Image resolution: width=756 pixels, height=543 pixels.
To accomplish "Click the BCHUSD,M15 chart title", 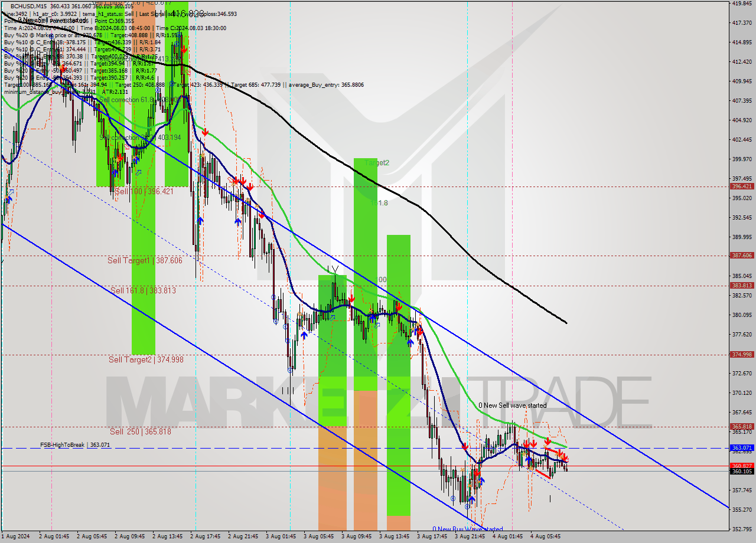I will point(29,6).
